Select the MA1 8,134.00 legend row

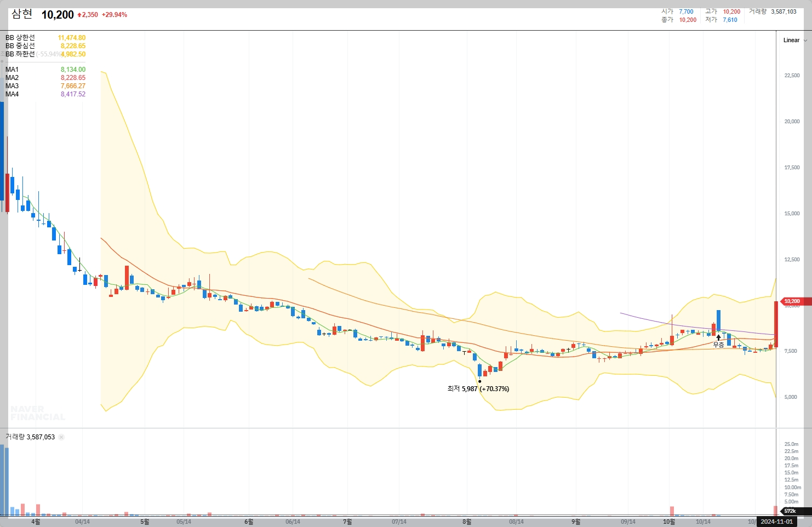pyautogui.click(x=45, y=70)
